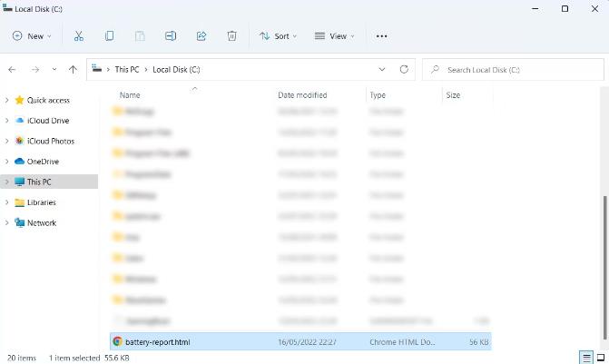Expand the Network node
609x364 pixels.
(x=6, y=222)
